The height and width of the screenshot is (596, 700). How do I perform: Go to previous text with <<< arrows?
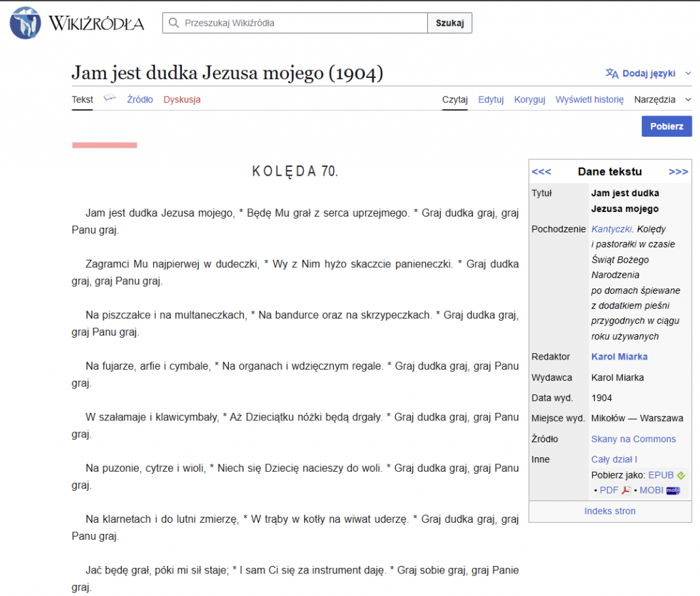point(541,172)
